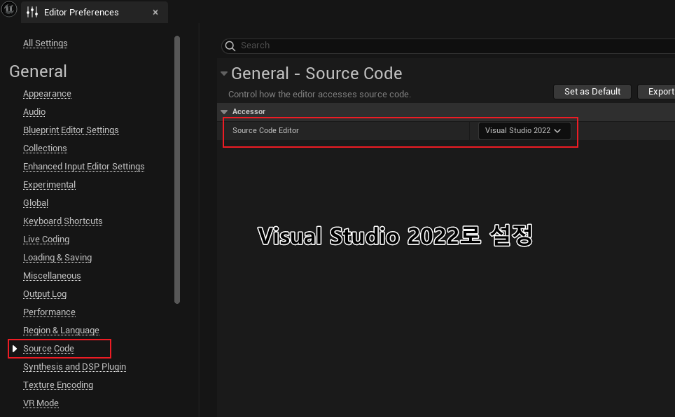Click the Source Code Editor label
Viewport: 675px width, 417px height.
(266, 130)
